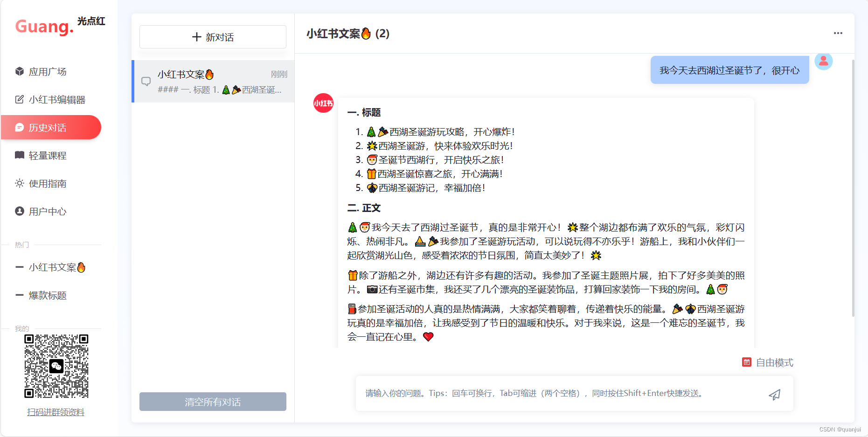868x437 pixels.
Task: Click the book icon beside 轻量课程
Action: click(x=20, y=155)
